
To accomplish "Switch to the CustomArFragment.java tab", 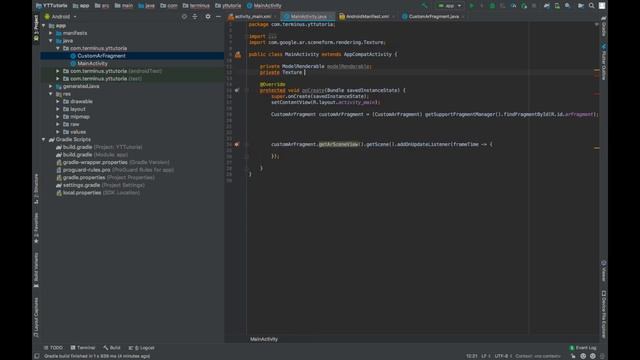I will click(433, 17).
